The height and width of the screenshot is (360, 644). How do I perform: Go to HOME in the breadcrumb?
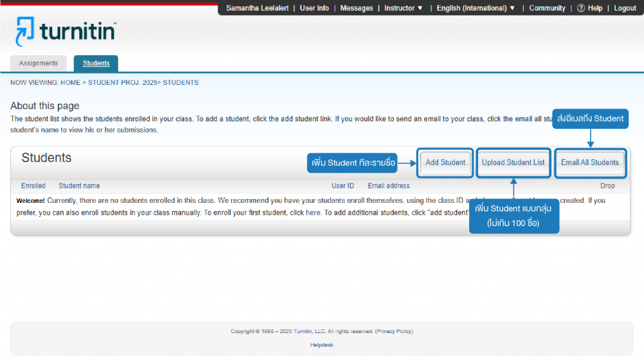(70, 82)
